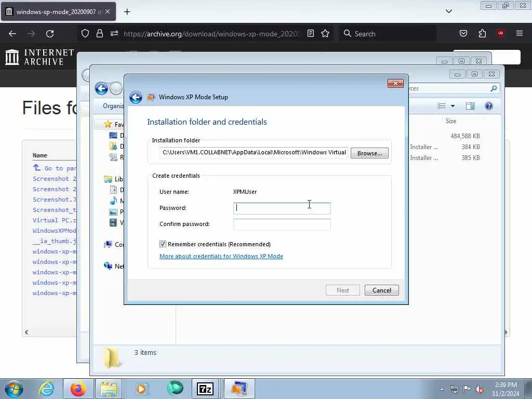Click Explorer window back navigation arrow
This screenshot has height=399, width=532.
tap(101, 88)
